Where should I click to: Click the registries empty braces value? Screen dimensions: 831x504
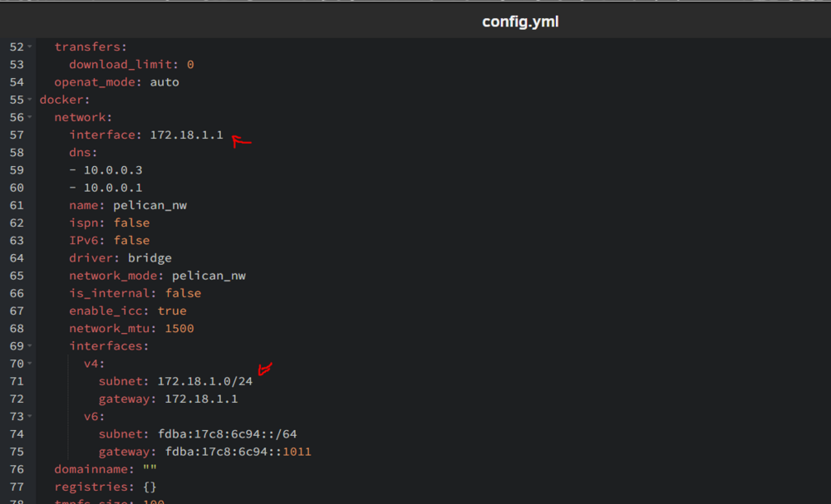150,487
